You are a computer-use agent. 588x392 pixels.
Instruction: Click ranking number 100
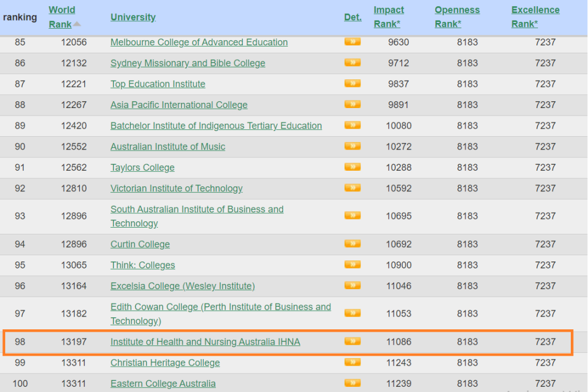(x=20, y=384)
